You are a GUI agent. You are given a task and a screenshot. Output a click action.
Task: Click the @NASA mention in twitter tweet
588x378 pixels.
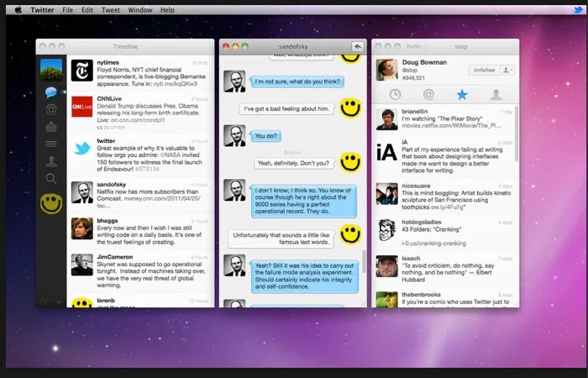point(171,155)
